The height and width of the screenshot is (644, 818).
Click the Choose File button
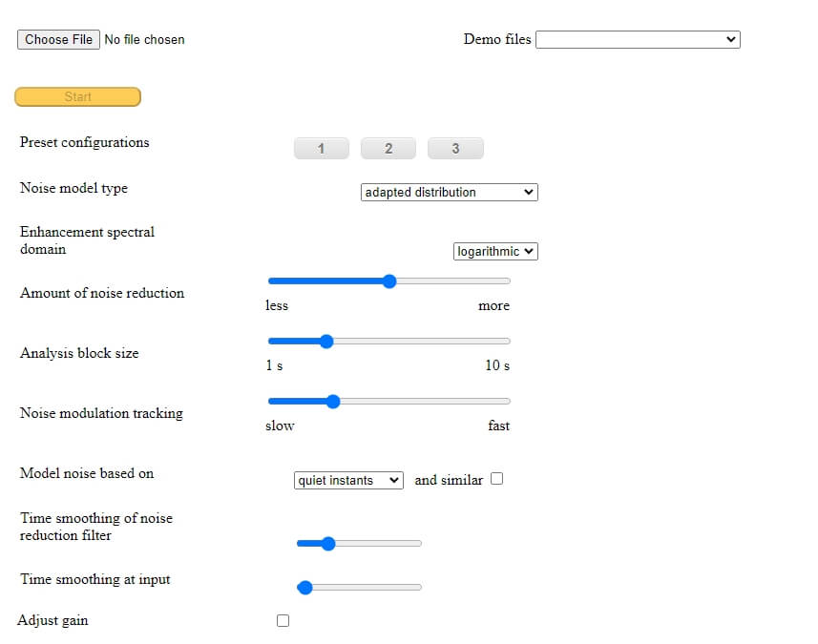coord(58,39)
